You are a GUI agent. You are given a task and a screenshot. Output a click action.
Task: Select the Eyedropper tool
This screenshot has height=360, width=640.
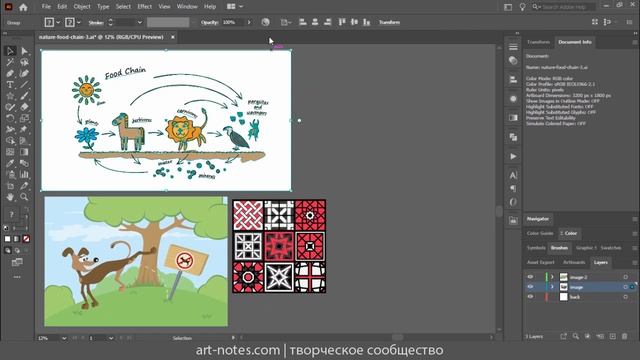10,163
